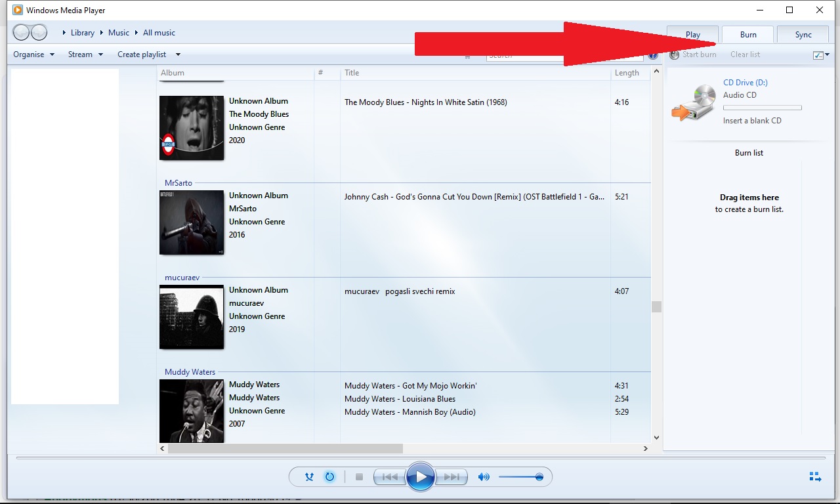Select the Muddy Waters album thumbnail
This screenshot has height=504, width=840.
coord(192,411)
